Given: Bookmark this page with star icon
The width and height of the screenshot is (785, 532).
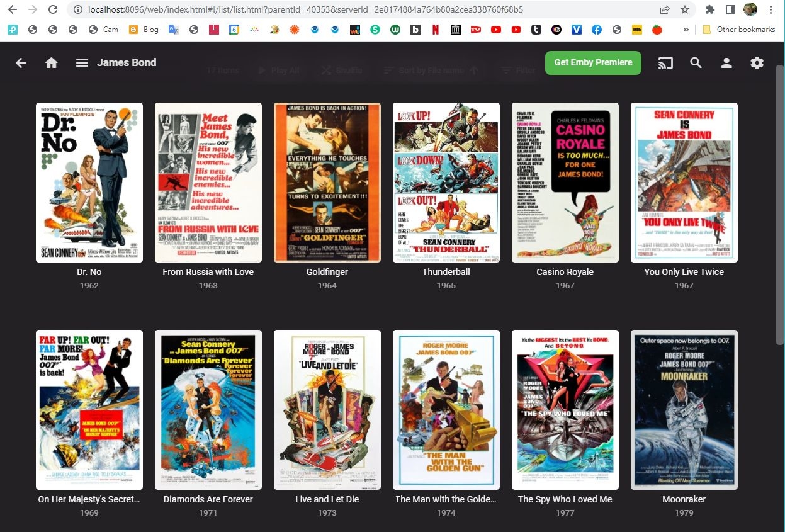Looking at the screenshot, I should 685,10.
